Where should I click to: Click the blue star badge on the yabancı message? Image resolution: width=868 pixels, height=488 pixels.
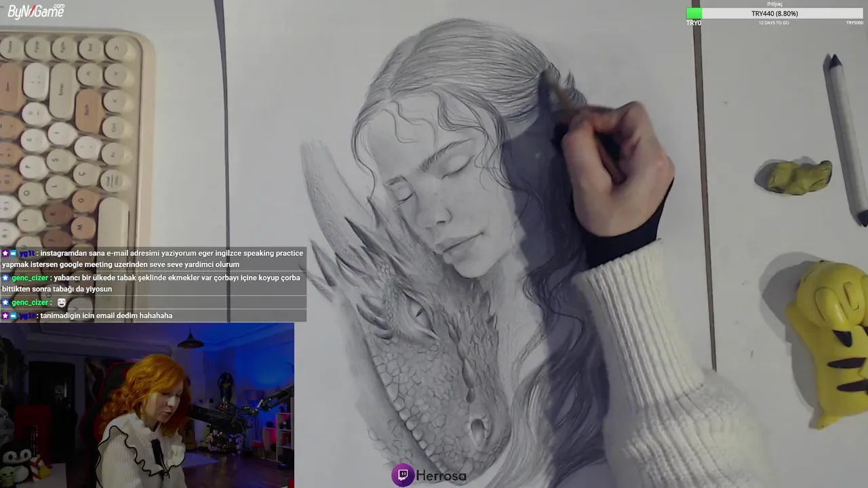[x=5, y=278]
